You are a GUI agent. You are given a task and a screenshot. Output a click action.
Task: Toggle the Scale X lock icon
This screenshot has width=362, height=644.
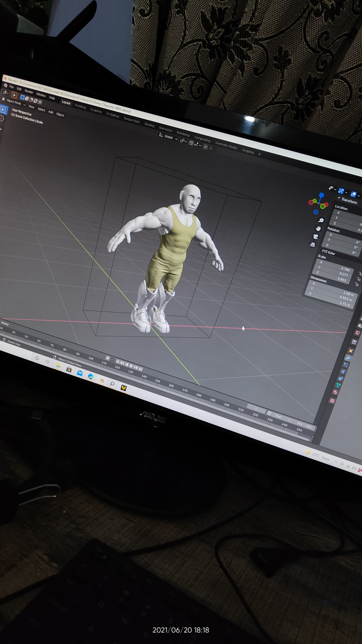click(360, 274)
